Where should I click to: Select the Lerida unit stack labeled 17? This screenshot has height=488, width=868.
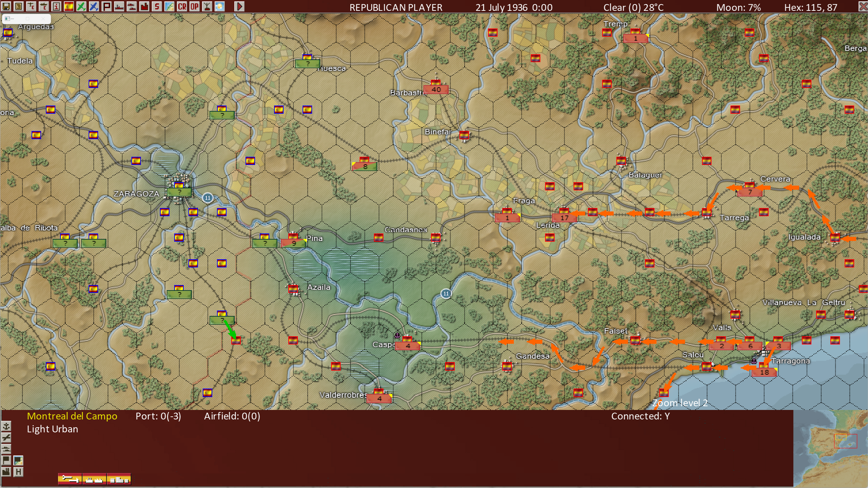tap(564, 218)
